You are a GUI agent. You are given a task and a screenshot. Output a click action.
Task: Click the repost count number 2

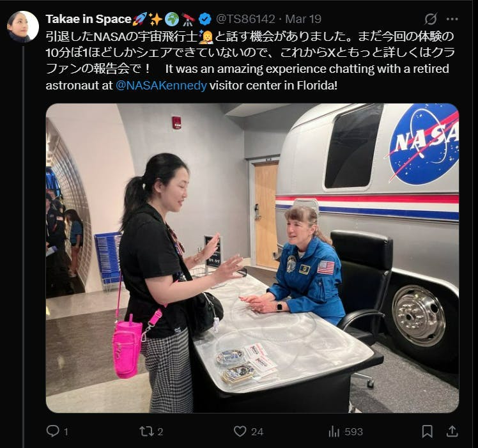[160, 432]
